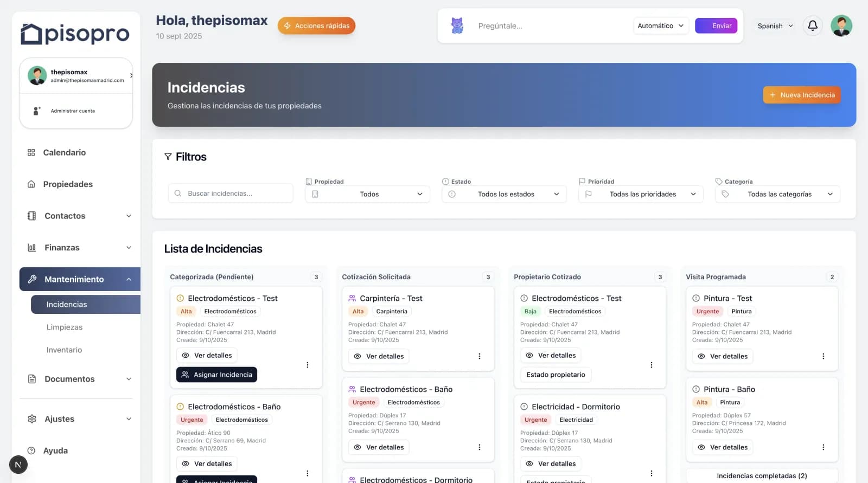Open options for Propietario Cotizado Electrodomésticos - Test
Image resolution: width=868 pixels, height=483 pixels.
tap(651, 365)
